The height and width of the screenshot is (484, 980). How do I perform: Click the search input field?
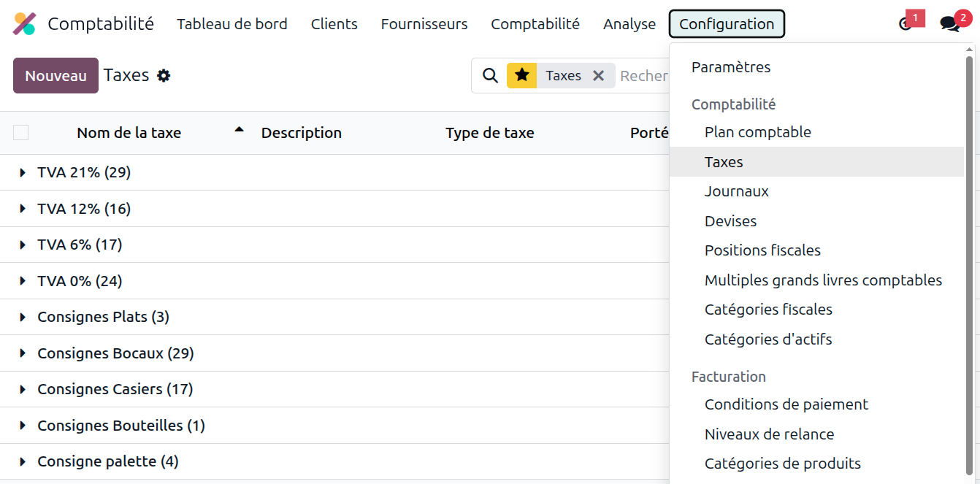click(644, 76)
